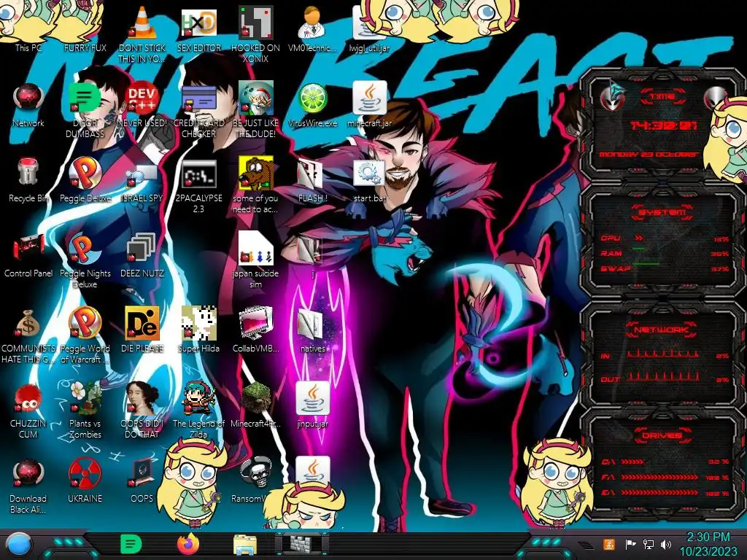Select the OOPS DID I DO THAT icon

tap(142, 411)
